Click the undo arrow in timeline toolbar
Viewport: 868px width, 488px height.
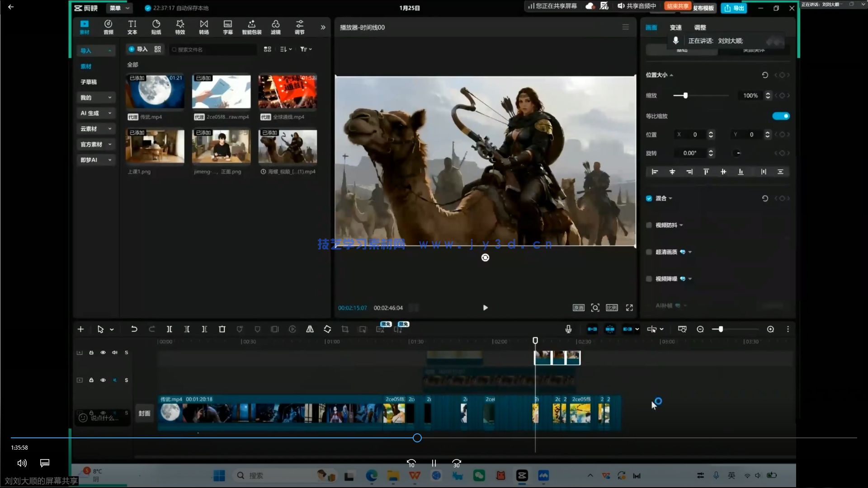[134, 329]
